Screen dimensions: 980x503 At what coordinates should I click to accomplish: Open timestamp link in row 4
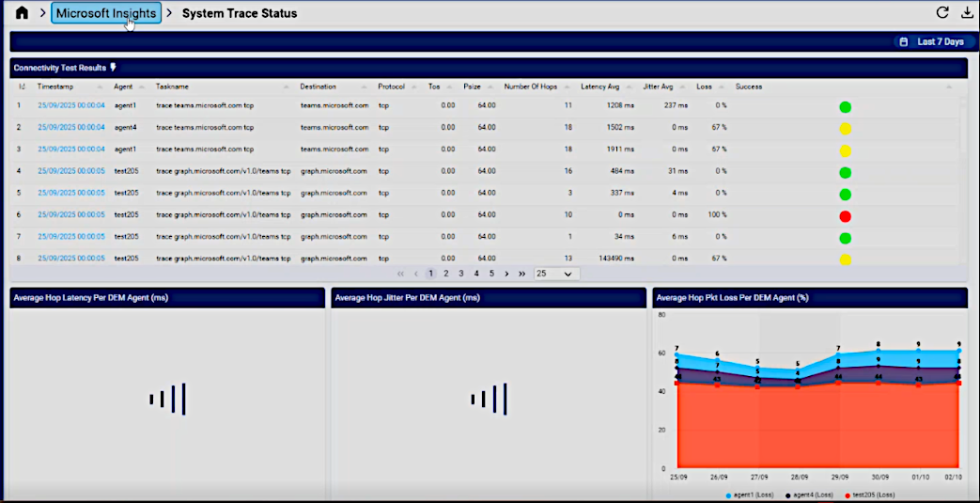point(71,171)
